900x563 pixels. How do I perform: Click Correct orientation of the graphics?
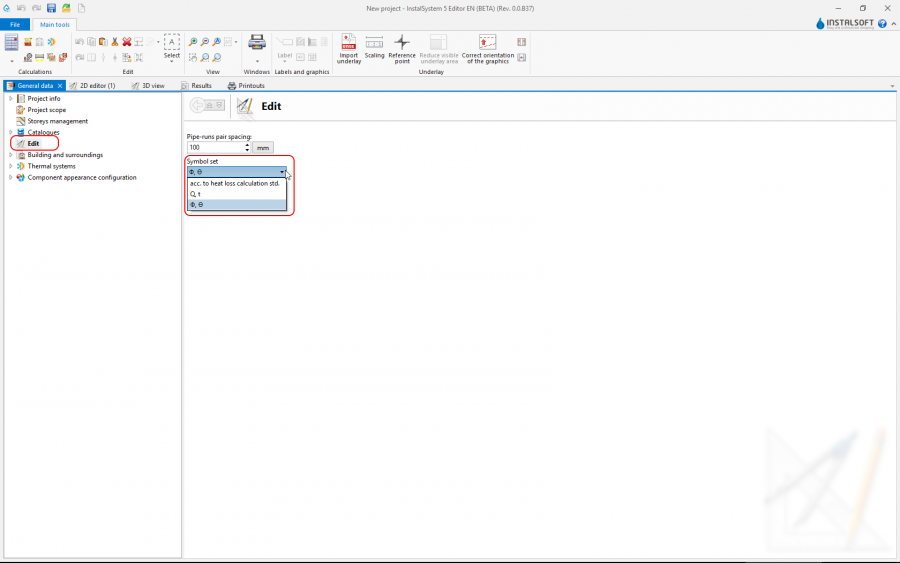[487, 43]
